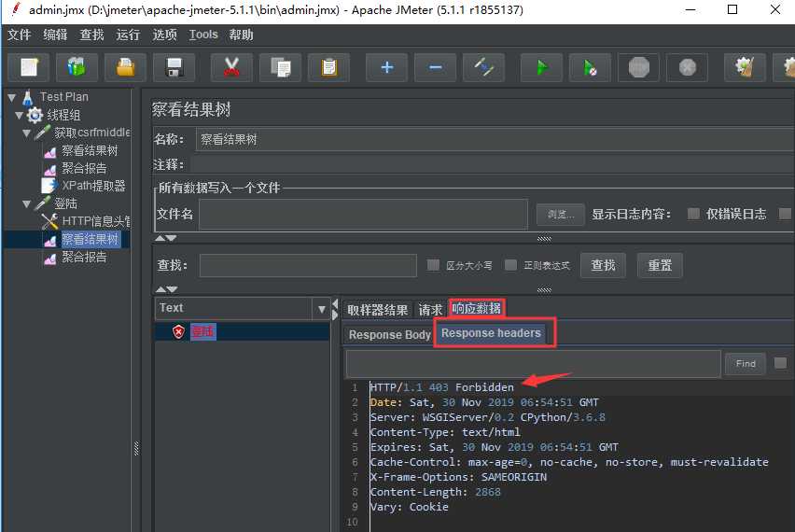Cut selected element with scissors icon
795x532 pixels.
pyautogui.click(x=231, y=67)
